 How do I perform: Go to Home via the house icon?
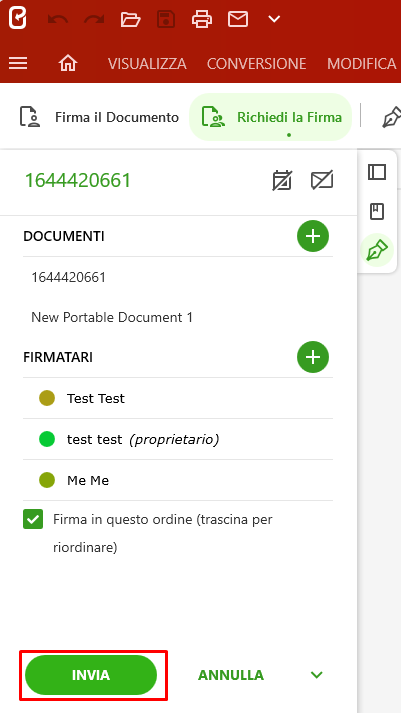68,63
